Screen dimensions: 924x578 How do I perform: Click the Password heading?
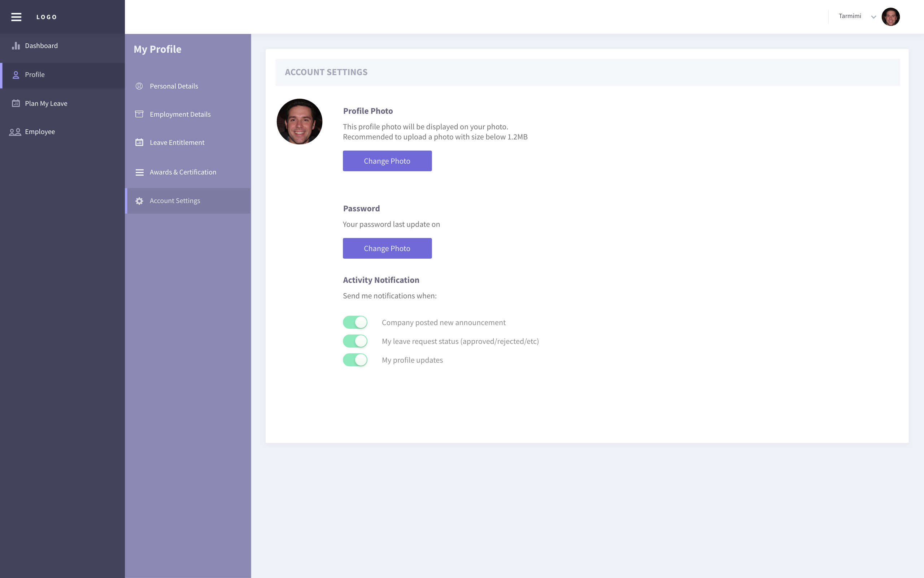[x=361, y=208]
